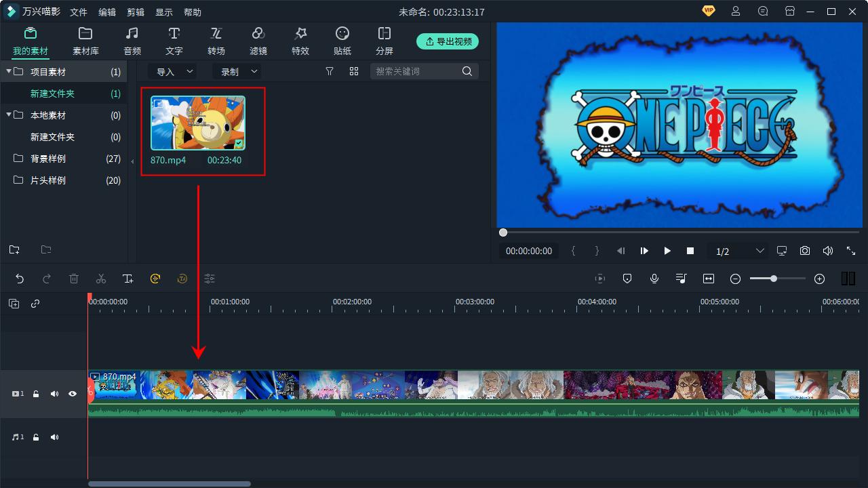This screenshot has width=868, height=488.
Task: Lock the audio track
Action: point(35,437)
